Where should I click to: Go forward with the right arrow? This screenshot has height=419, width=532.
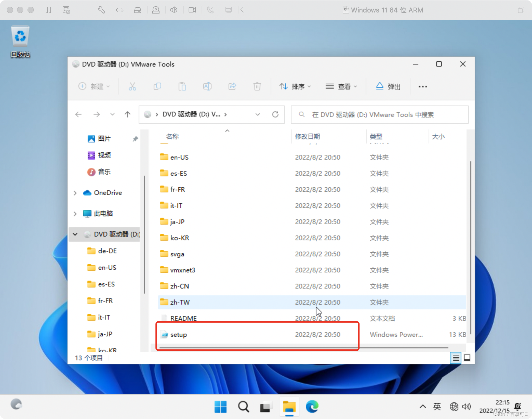pyautogui.click(x=97, y=114)
